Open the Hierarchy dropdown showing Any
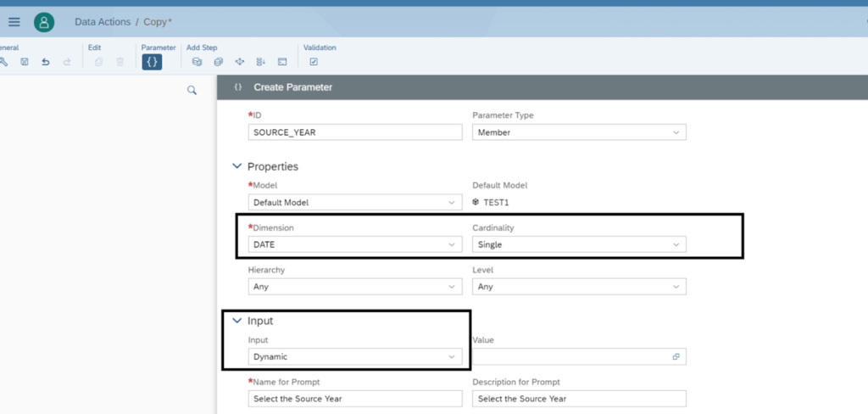 [x=355, y=287]
